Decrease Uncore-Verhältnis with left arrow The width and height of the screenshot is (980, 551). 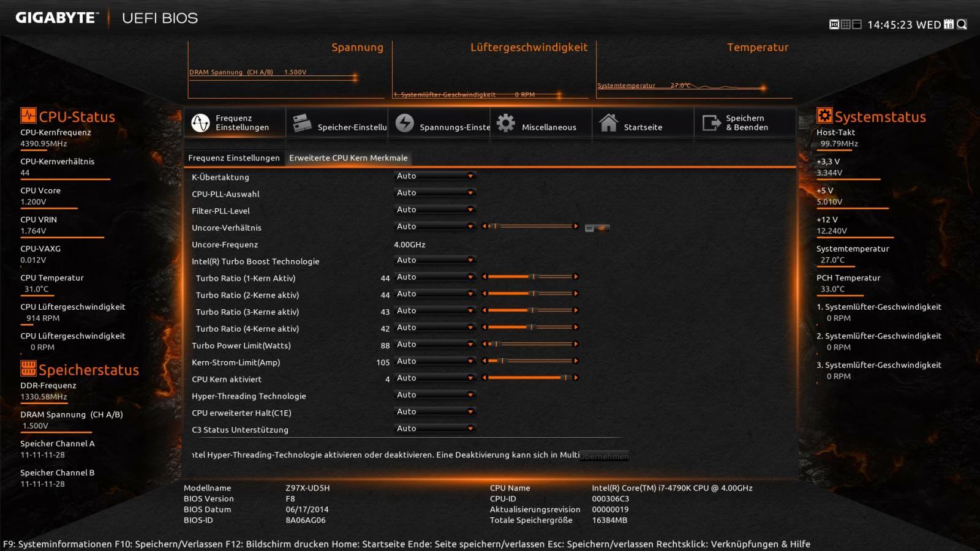point(484,227)
